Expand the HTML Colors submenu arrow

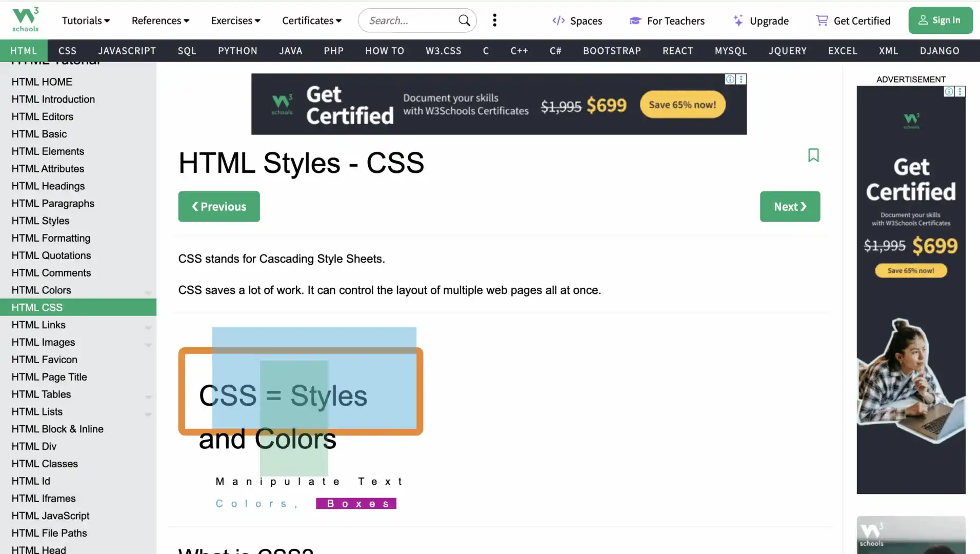pos(148,292)
